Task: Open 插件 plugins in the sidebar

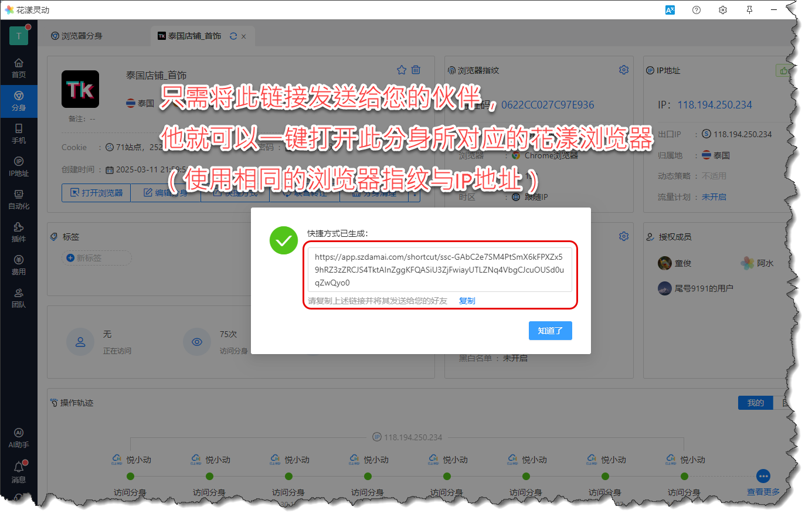Action: coord(19,232)
